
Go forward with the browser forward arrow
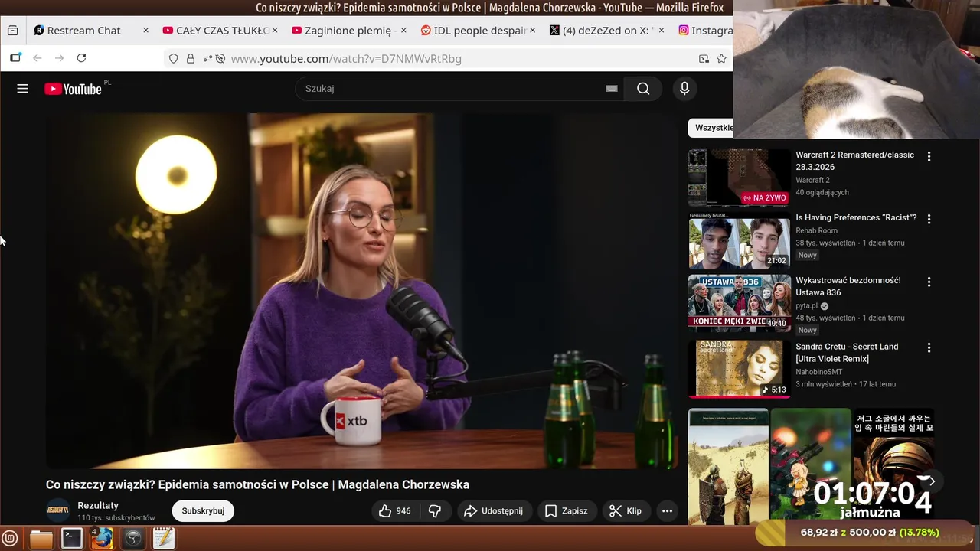click(59, 58)
